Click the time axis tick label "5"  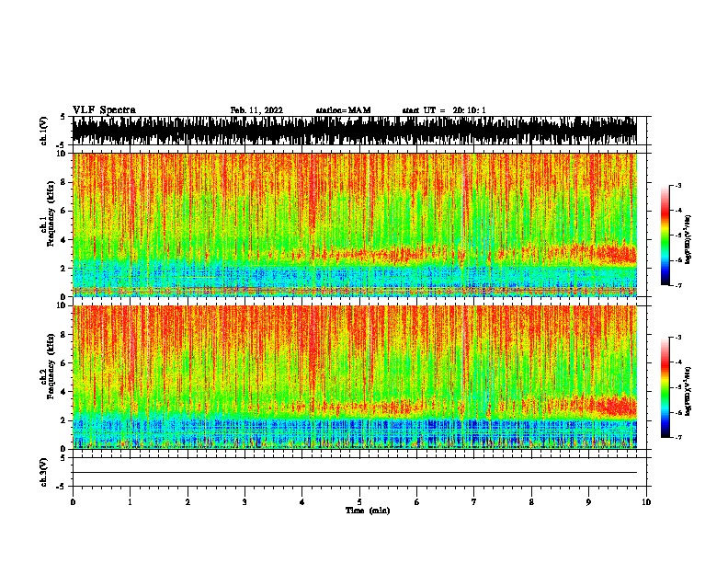359,501
